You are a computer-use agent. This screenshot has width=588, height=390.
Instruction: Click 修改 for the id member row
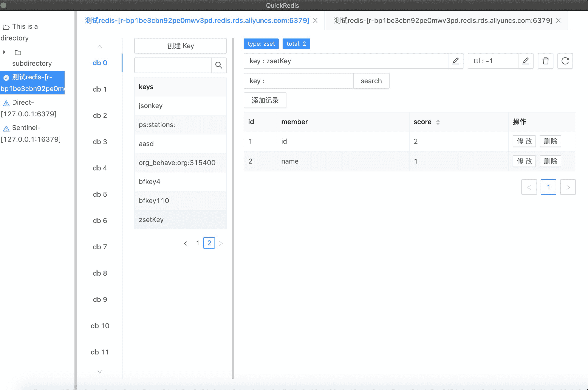[524, 141]
